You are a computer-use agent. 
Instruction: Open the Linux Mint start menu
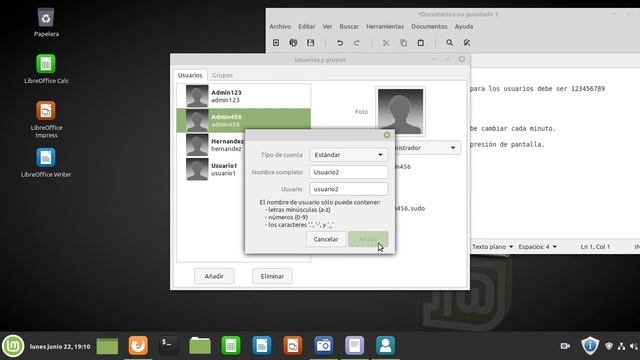click(13, 346)
